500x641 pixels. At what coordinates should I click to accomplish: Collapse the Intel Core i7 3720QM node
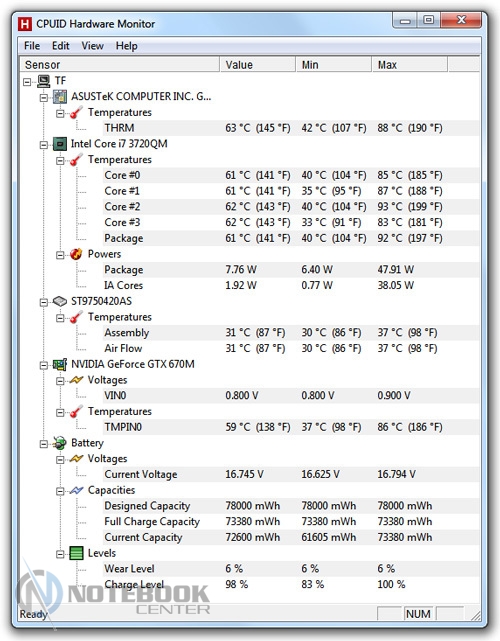(x=43, y=145)
